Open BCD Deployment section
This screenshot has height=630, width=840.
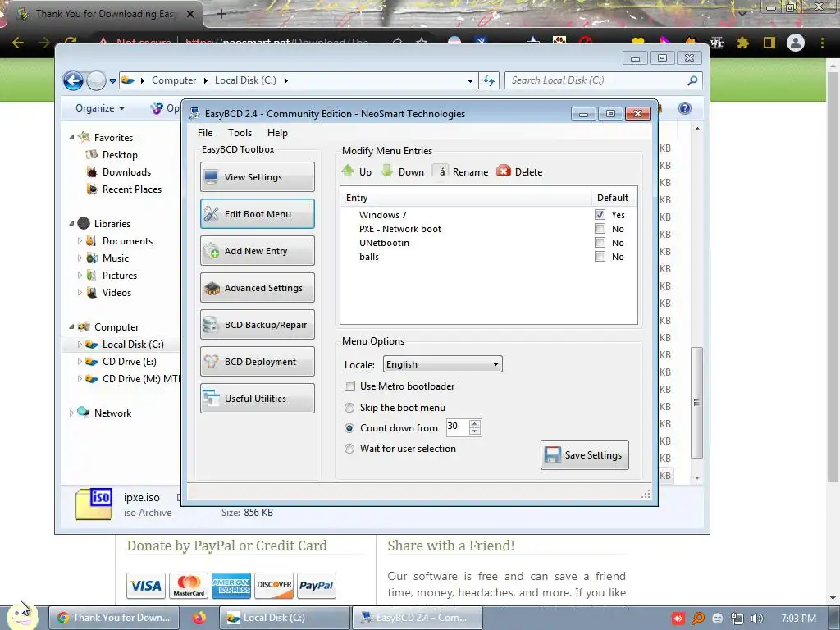pyautogui.click(x=257, y=362)
